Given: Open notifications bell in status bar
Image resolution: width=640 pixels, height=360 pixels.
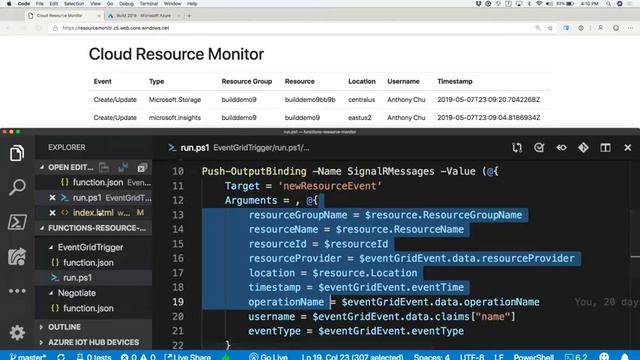Looking at the screenshot, I should pyautogui.click(x=625, y=357).
